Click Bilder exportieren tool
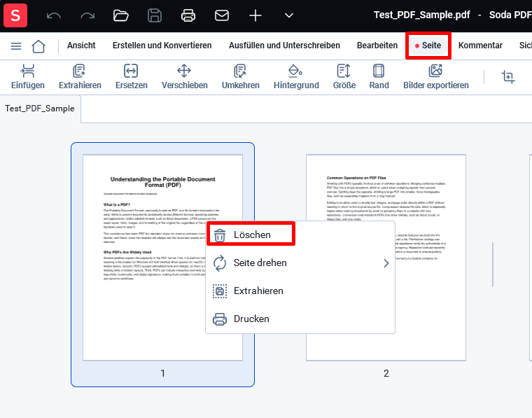 (436, 77)
